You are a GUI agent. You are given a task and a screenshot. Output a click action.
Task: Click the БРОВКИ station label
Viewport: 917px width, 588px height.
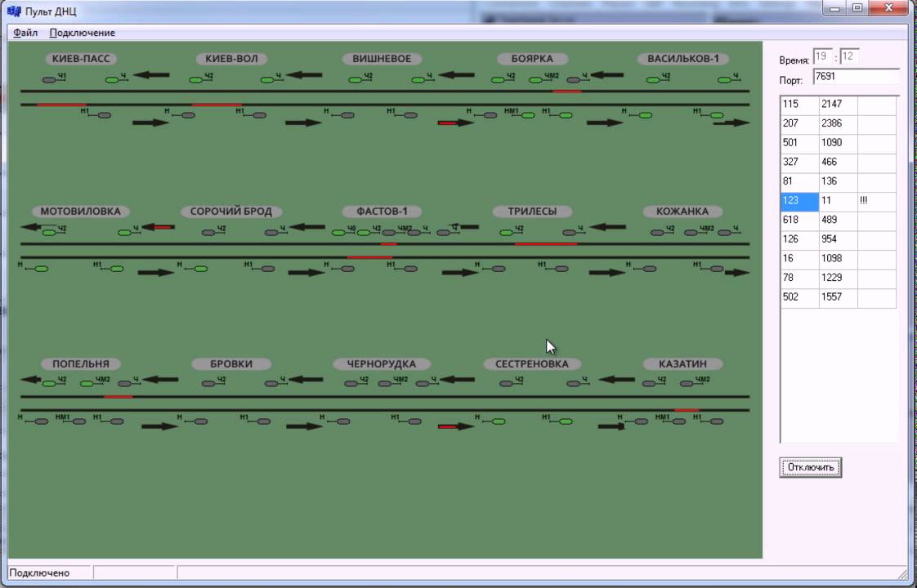click(x=231, y=363)
